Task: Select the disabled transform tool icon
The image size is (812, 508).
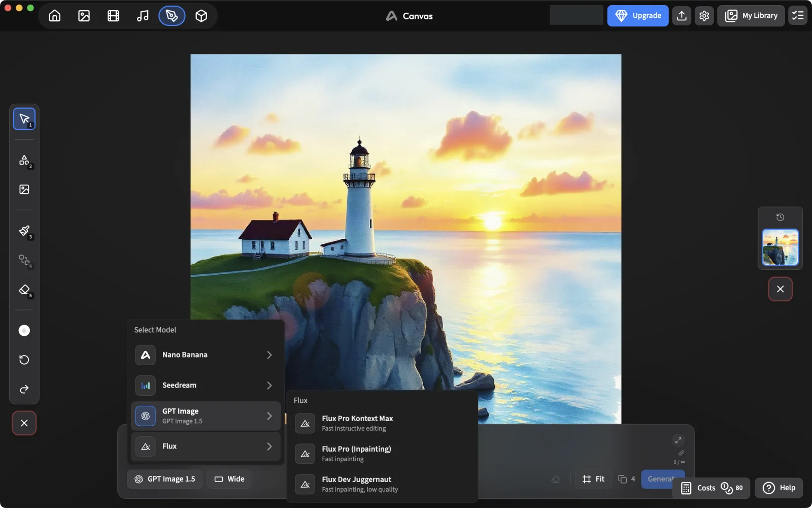Action: coord(24,261)
